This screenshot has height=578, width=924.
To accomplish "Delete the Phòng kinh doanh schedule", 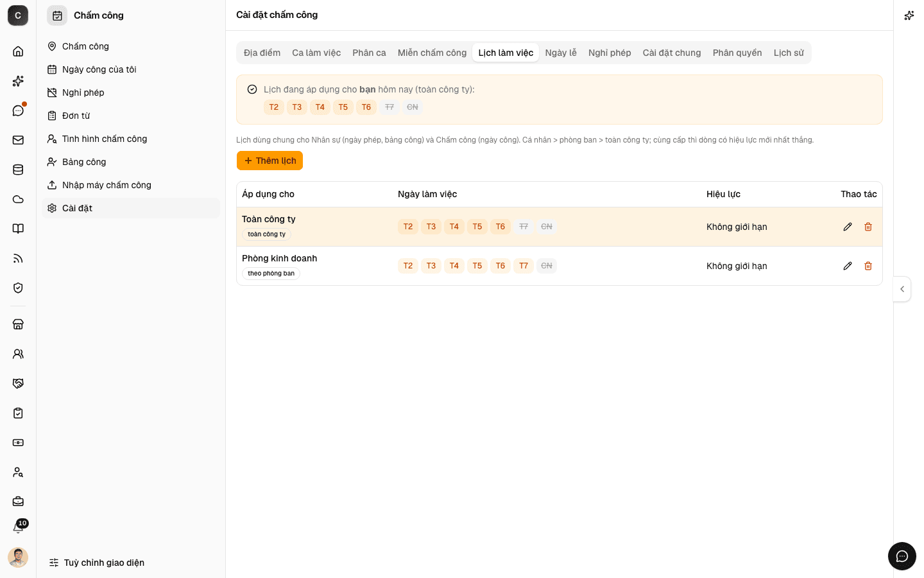I will coord(868,266).
